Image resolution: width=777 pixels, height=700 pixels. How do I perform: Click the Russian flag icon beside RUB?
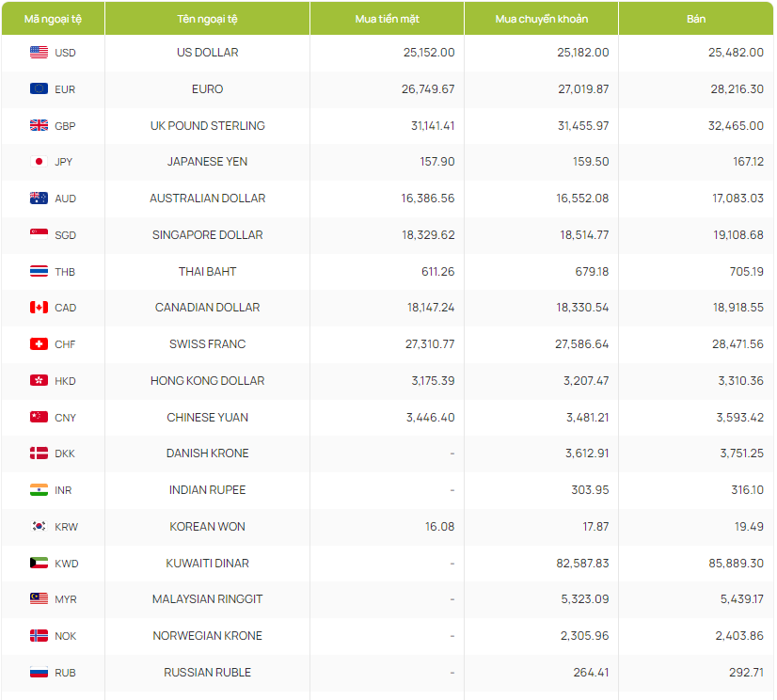39,673
